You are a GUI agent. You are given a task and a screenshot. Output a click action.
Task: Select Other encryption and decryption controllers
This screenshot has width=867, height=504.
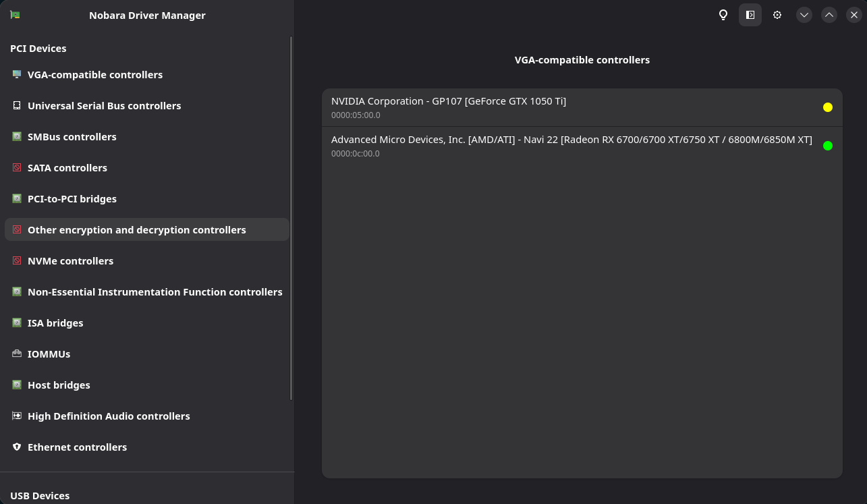pos(136,230)
